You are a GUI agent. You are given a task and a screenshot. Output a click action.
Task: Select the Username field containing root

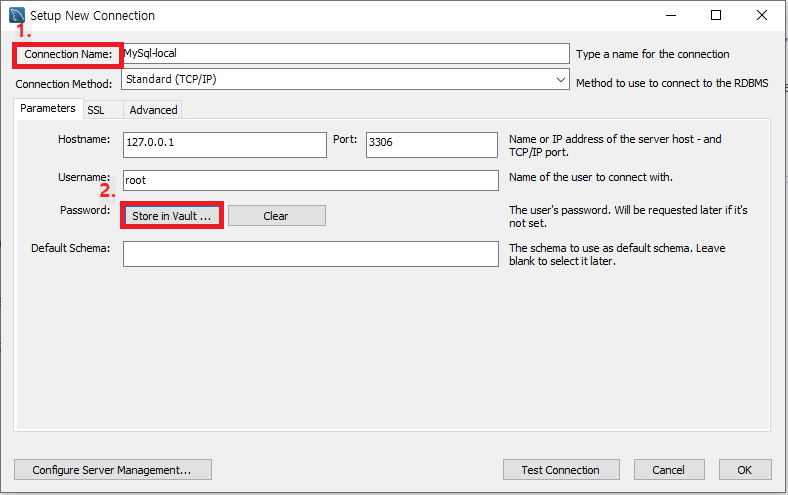(x=311, y=180)
